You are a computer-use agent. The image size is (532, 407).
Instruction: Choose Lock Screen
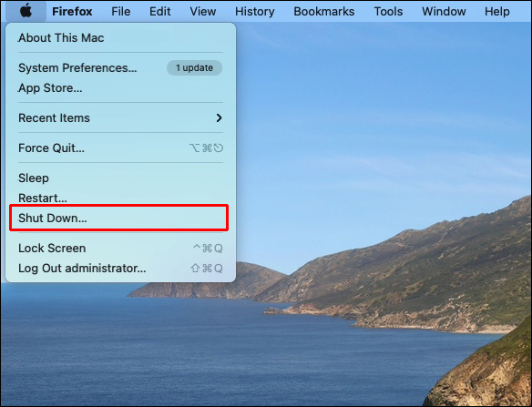pyautogui.click(x=120, y=248)
